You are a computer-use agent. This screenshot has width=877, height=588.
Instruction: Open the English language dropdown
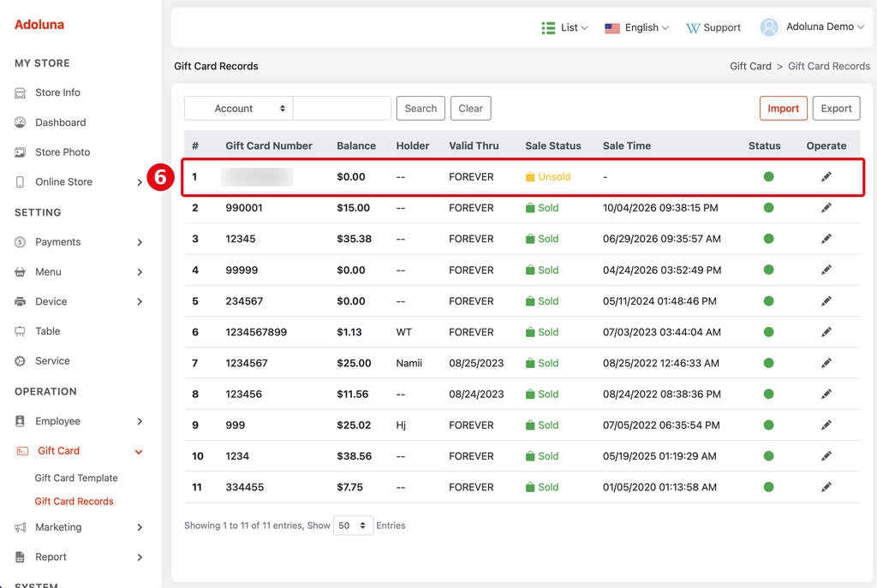tap(636, 27)
